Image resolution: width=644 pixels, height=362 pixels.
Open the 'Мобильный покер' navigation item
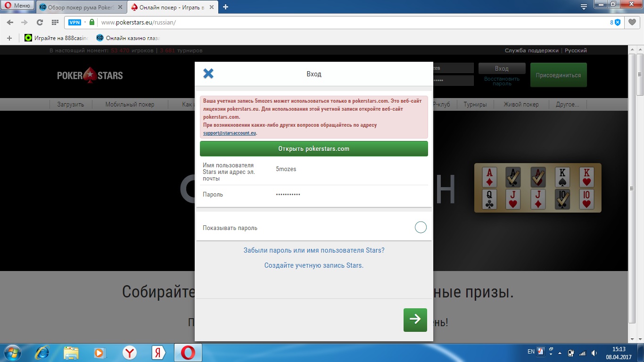pos(130,104)
